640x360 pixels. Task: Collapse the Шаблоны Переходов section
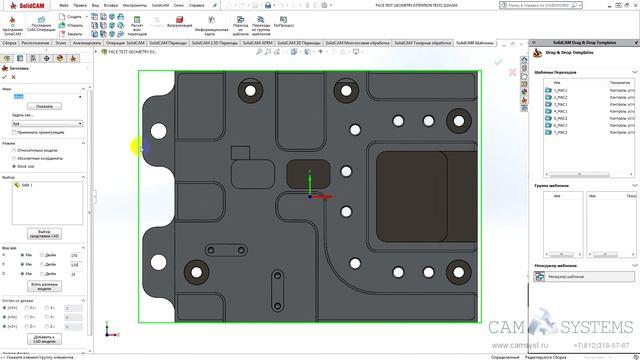[634, 72]
